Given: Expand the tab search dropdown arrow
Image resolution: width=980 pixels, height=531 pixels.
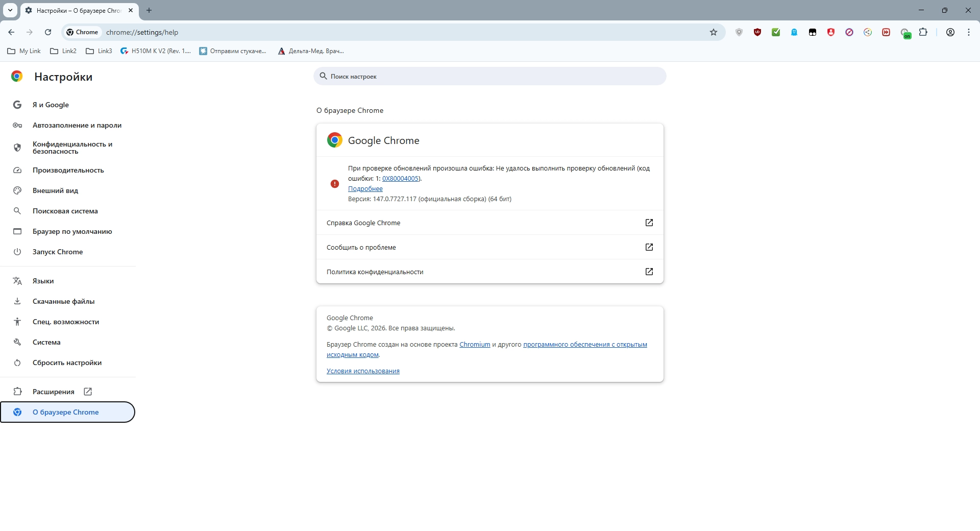Looking at the screenshot, I should 10,10.
